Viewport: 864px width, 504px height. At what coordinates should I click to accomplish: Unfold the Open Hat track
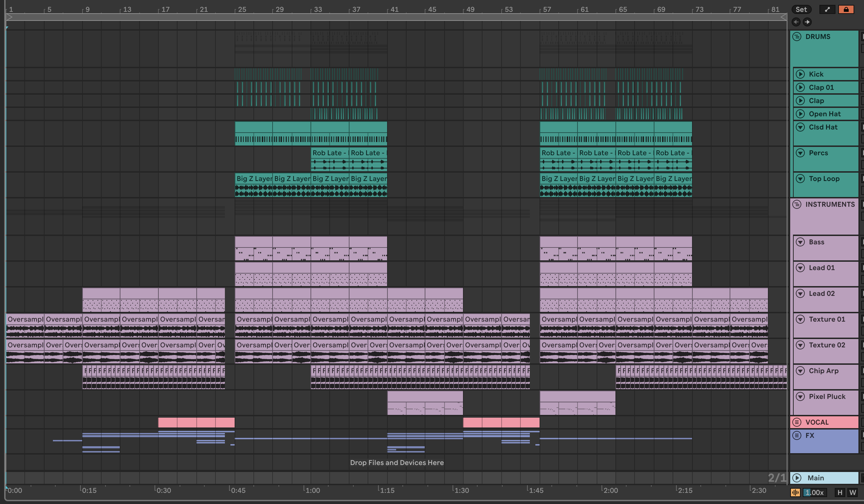(x=800, y=114)
